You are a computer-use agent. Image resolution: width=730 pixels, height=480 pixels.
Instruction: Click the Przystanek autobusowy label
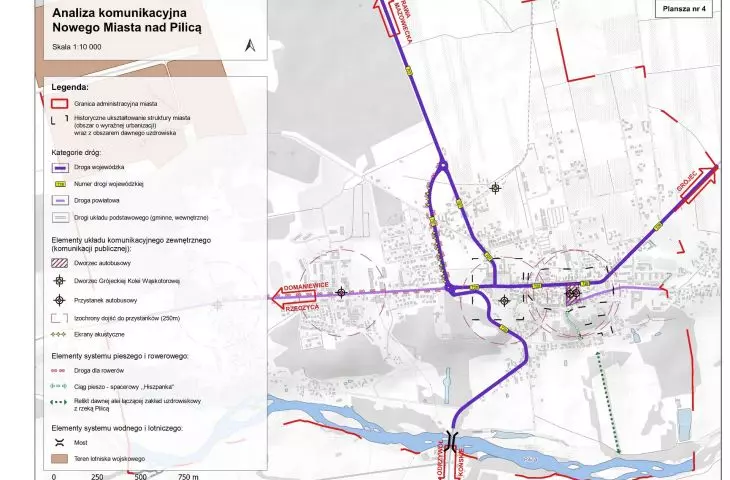point(106,300)
